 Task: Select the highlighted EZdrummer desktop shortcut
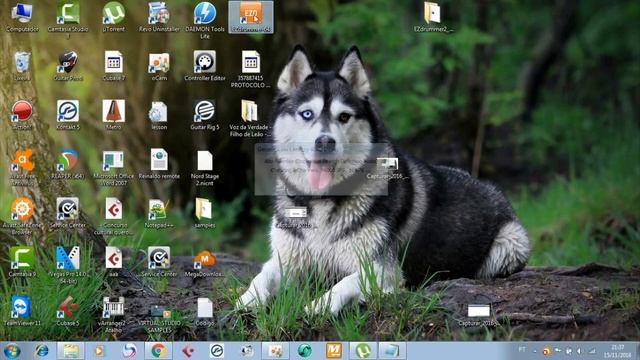click(x=251, y=18)
